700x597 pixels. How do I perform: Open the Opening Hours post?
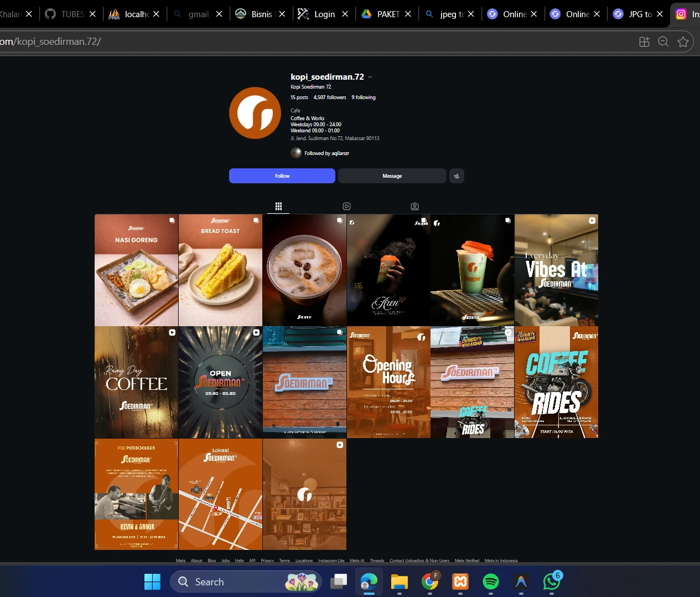click(x=388, y=382)
